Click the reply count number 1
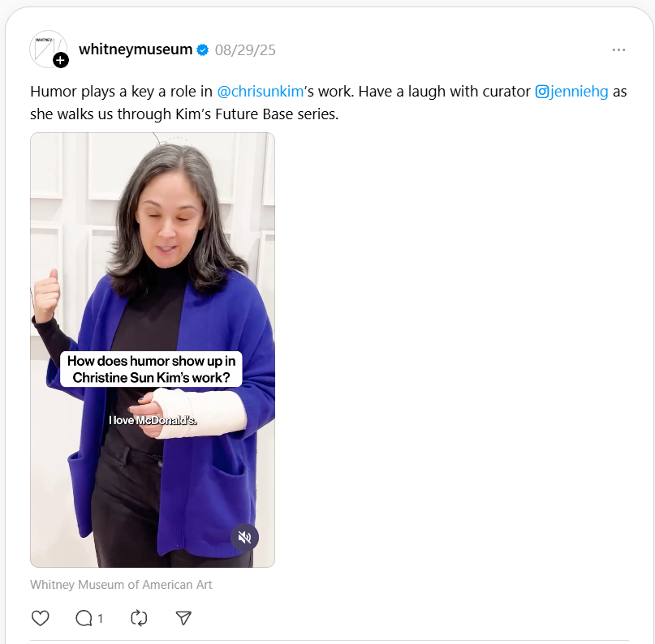Screen dimensions: 655x644 tap(101, 619)
